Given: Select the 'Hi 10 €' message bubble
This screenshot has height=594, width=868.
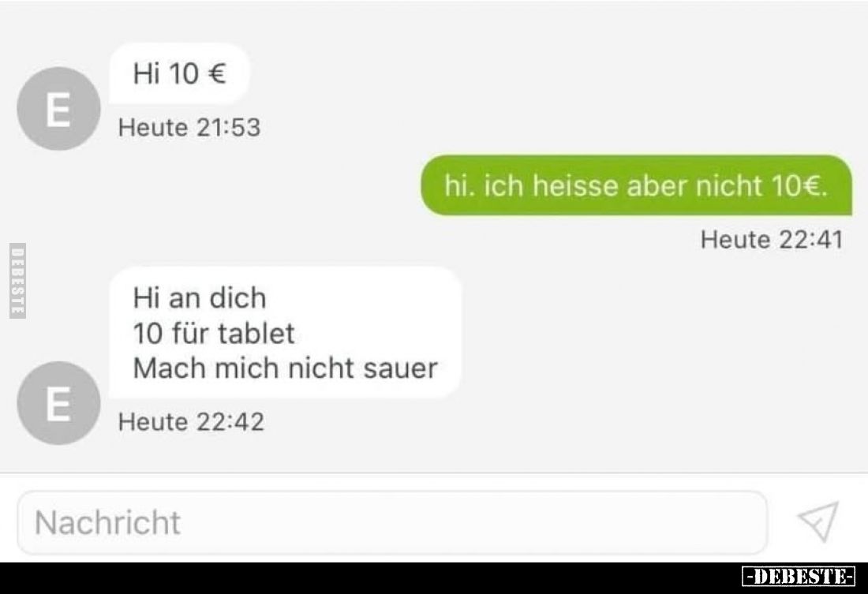Looking at the screenshot, I should pos(179,73).
